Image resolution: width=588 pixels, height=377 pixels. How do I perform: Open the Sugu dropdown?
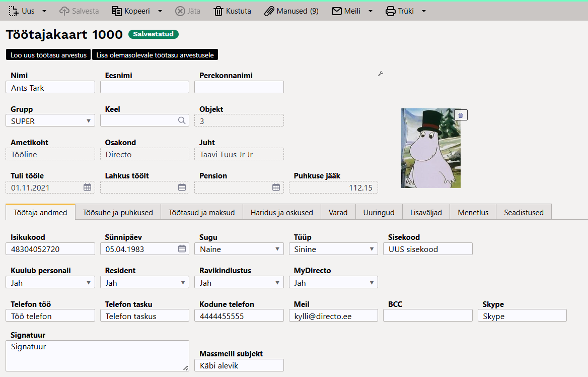pyautogui.click(x=277, y=249)
